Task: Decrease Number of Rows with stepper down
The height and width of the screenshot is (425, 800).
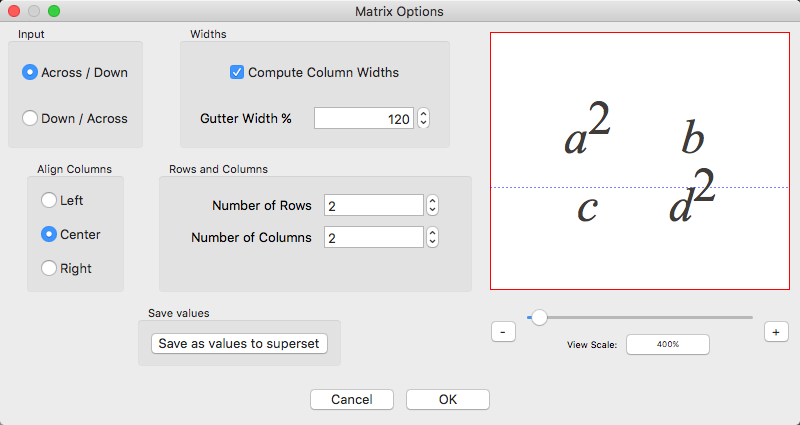Action: tap(433, 210)
